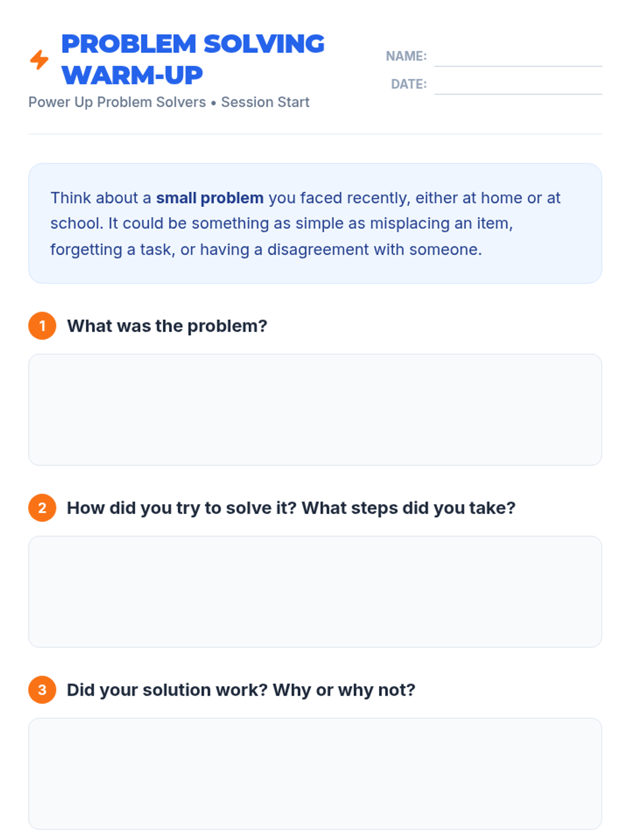Screen dimensions: 630x840
Task: Click the "What was the problem?" question heading
Action: [167, 326]
